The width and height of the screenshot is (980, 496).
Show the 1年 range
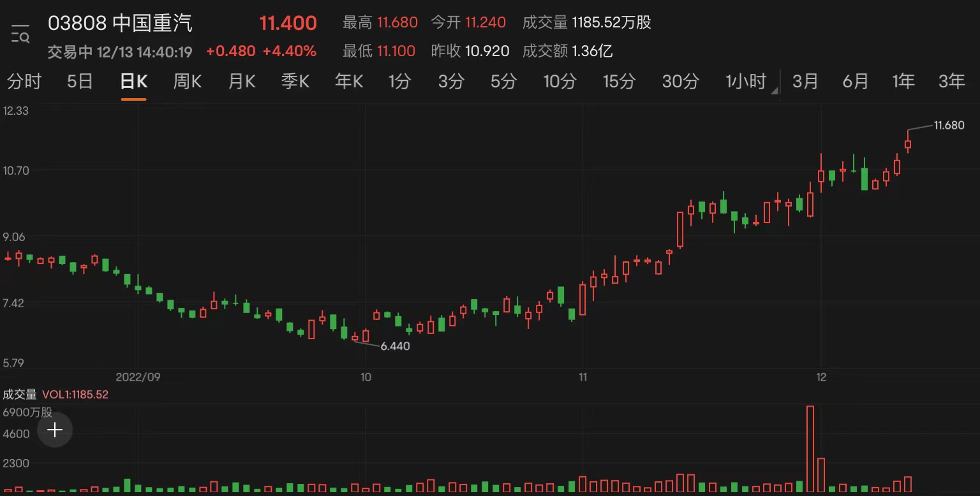(903, 82)
